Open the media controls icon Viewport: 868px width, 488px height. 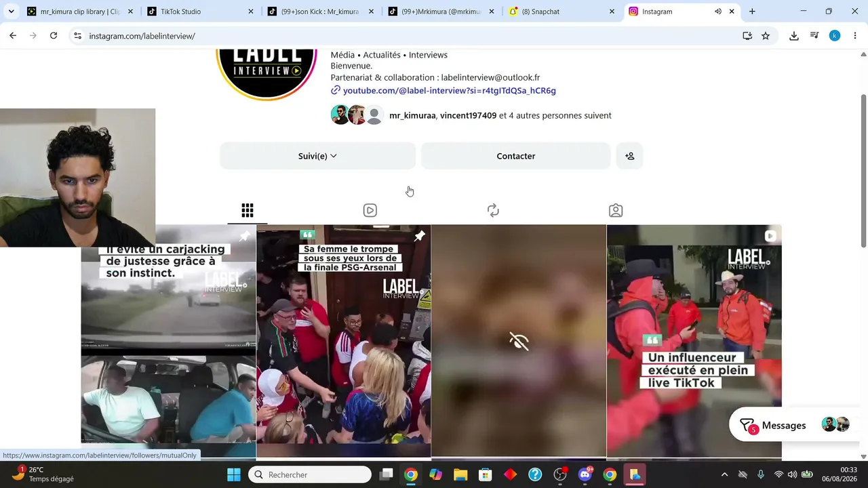coord(814,36)
